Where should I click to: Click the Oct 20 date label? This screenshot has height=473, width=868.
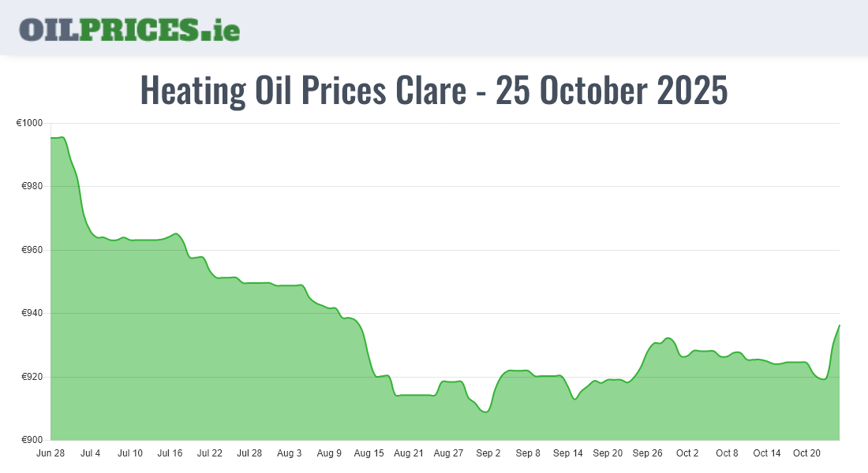click(x=806, y=453)
